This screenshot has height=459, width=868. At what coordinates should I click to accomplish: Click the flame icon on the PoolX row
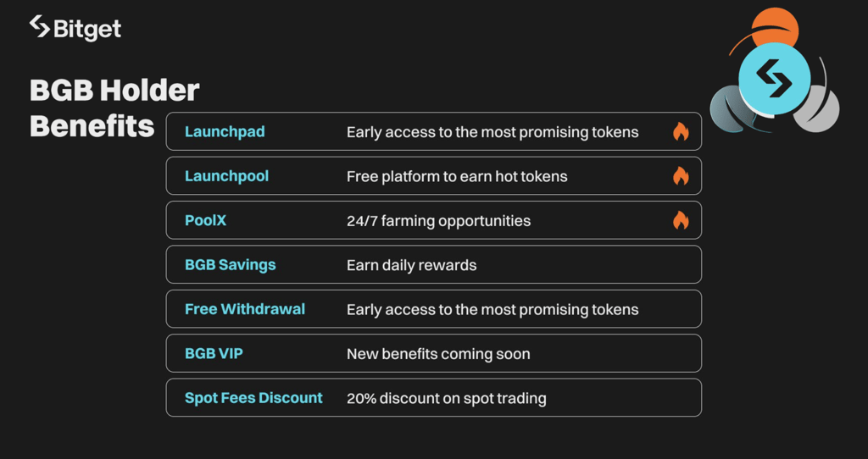(x=681, y=220)
